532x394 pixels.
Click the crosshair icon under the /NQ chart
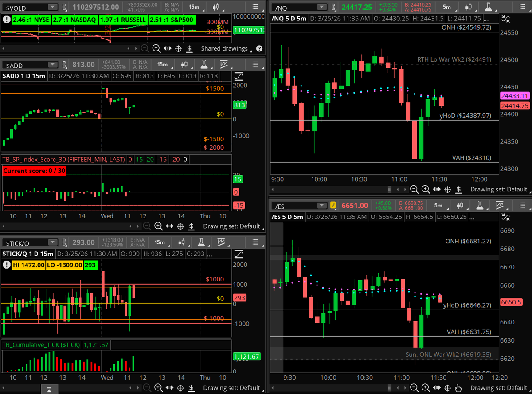tap(448, 190)
